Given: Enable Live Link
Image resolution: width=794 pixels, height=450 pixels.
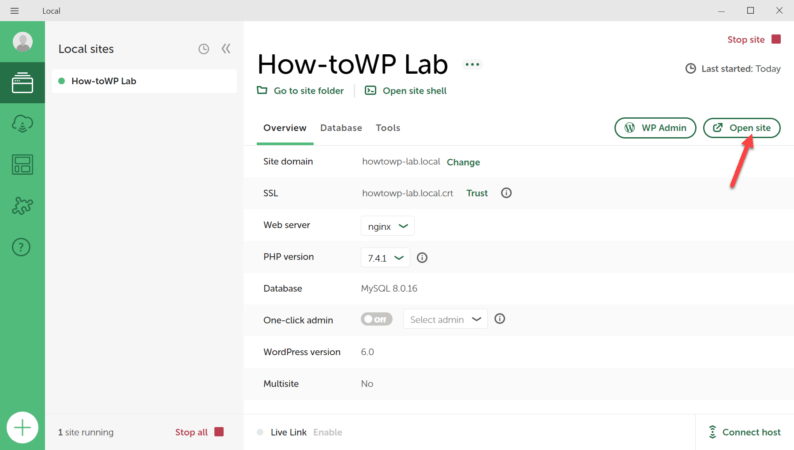Looking at the screenshot, I should coord(328,432).
